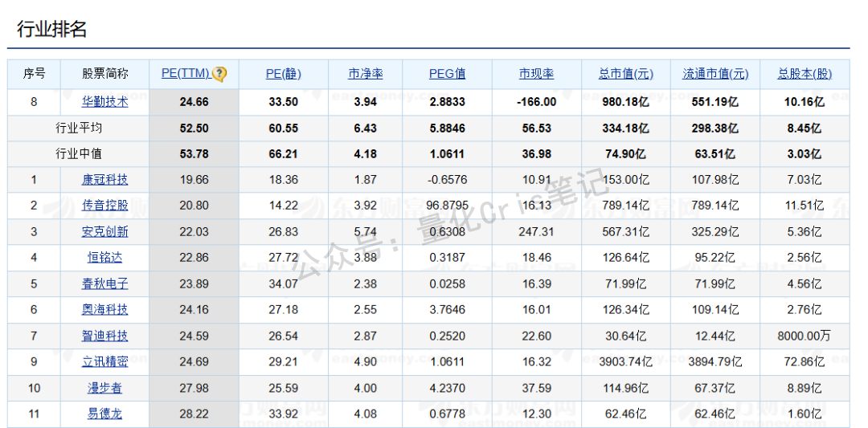Open 传音控股 stock link
The height and width of the screenshot is (428, 868).
104,206
